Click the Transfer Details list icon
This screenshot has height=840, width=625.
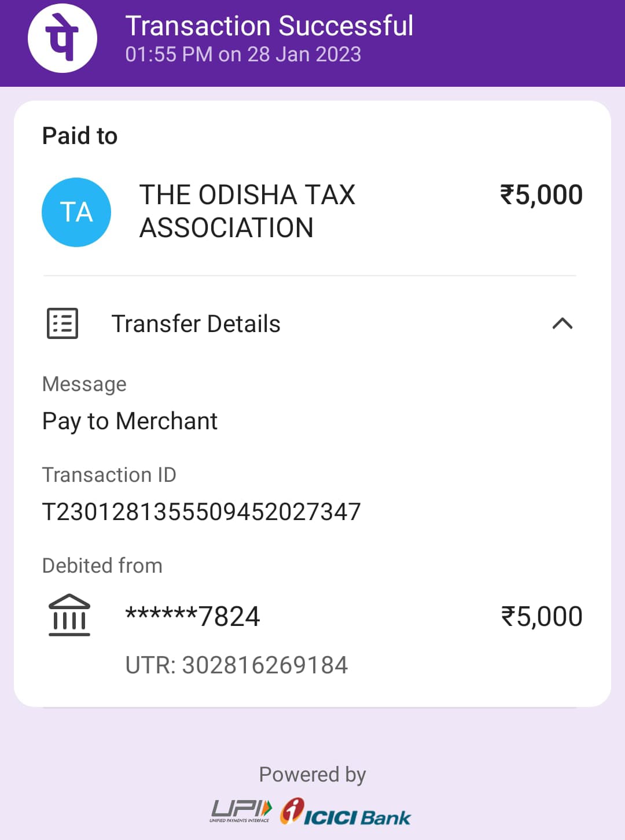point(62,323)
